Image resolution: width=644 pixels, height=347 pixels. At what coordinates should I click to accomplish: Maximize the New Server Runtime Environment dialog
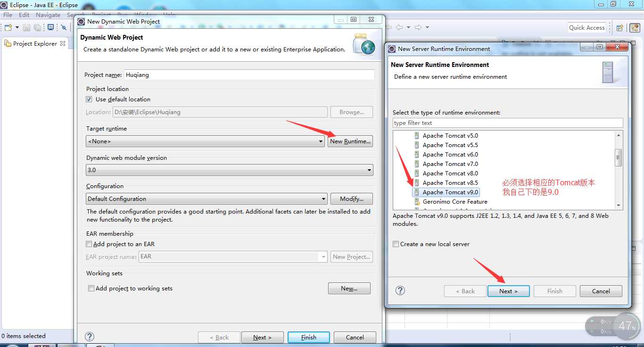(600, 47)
